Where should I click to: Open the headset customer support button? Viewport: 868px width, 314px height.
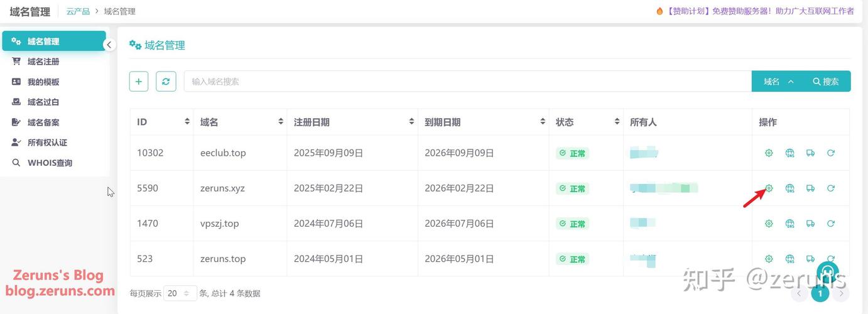pyautogui.click(x=827, y=272)
